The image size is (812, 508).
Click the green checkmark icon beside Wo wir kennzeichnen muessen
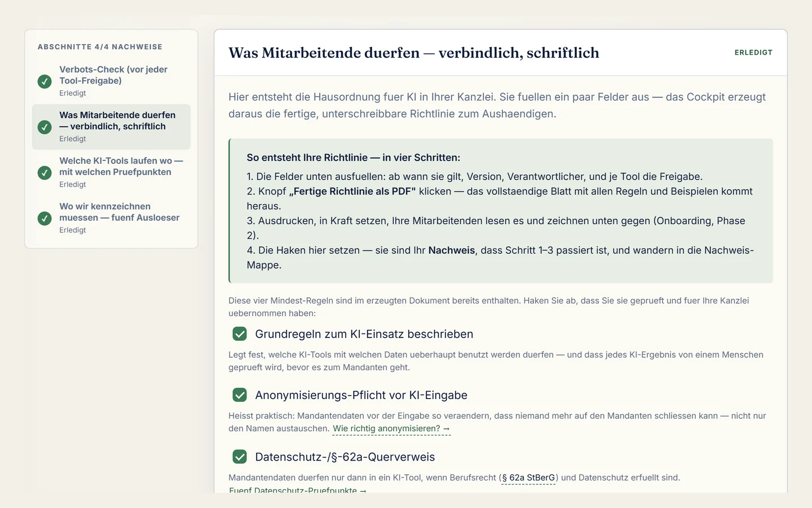pyautogui.click(x=45, y=218)
